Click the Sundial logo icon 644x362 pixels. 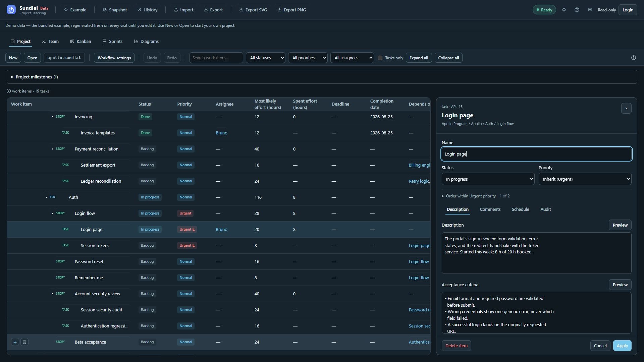[x=11, y=10]
